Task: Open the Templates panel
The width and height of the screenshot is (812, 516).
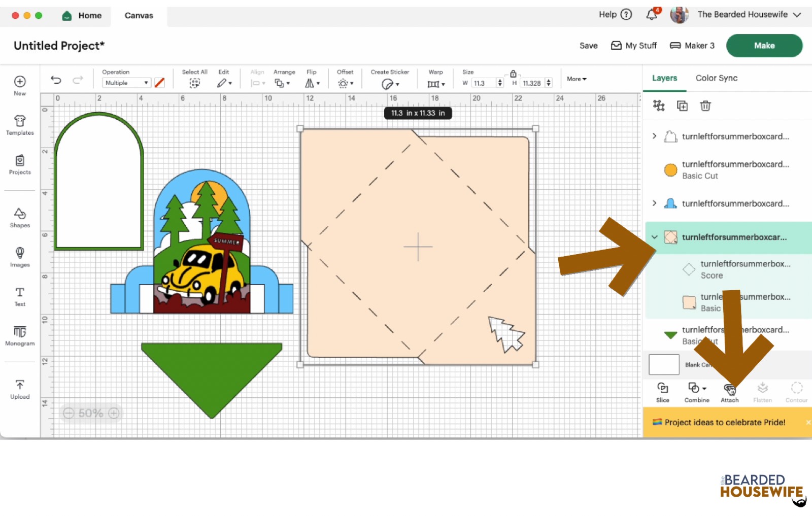Action: pyautogui.click(x=20, y=125)
